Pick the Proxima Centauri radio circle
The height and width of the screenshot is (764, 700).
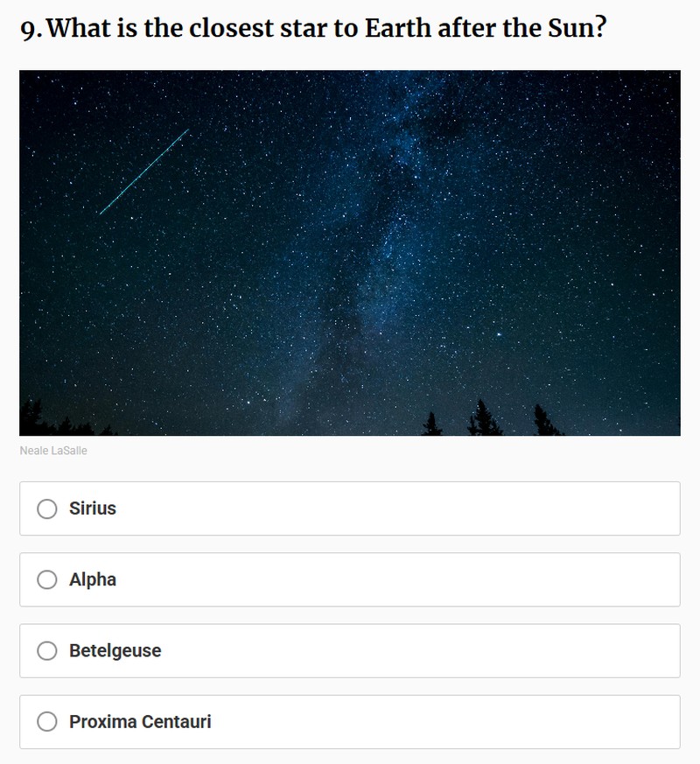tap(47, 722)
